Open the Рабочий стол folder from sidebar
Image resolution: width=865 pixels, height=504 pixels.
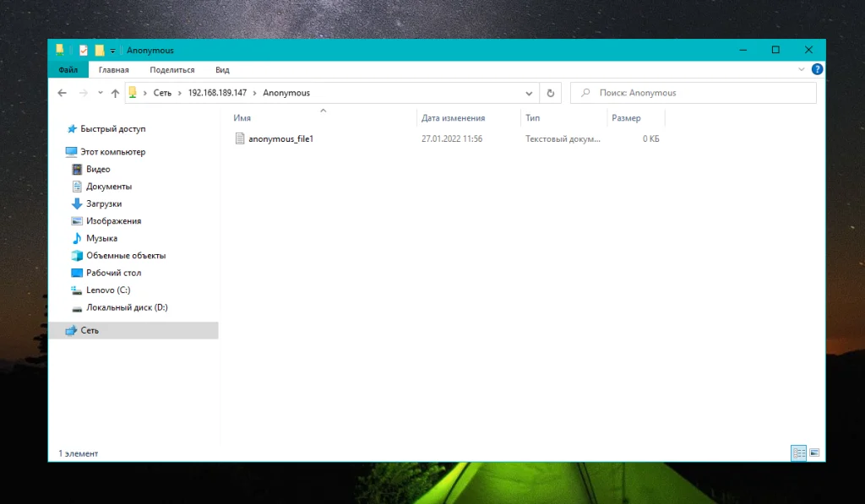(108, 273)
